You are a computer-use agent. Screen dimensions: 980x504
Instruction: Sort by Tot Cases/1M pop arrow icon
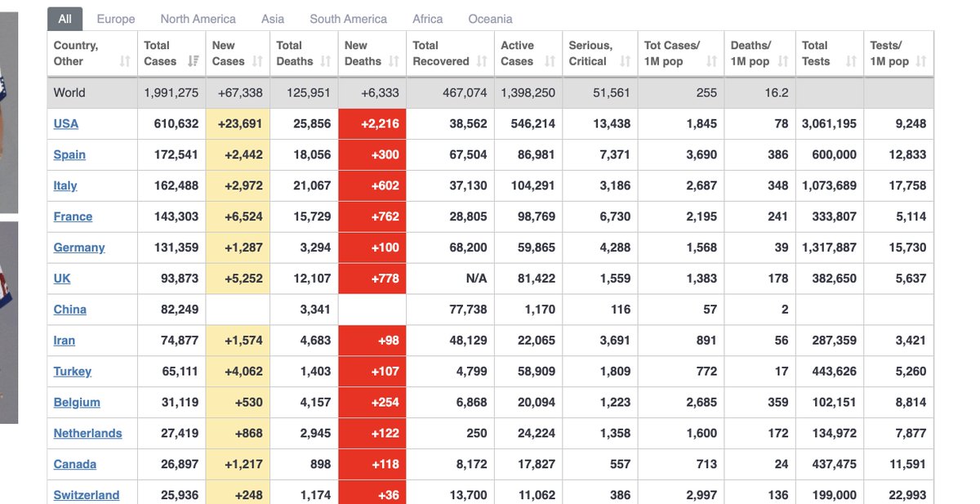coord(711,61)
